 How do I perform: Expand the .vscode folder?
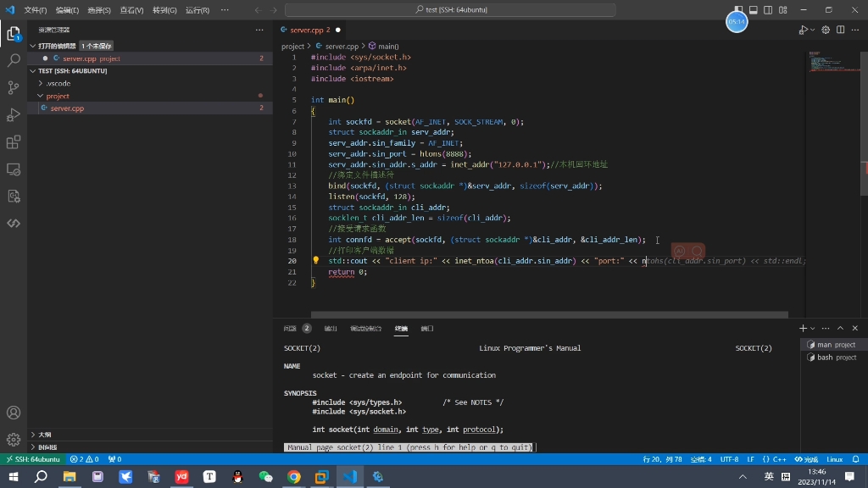click(41, 84)
